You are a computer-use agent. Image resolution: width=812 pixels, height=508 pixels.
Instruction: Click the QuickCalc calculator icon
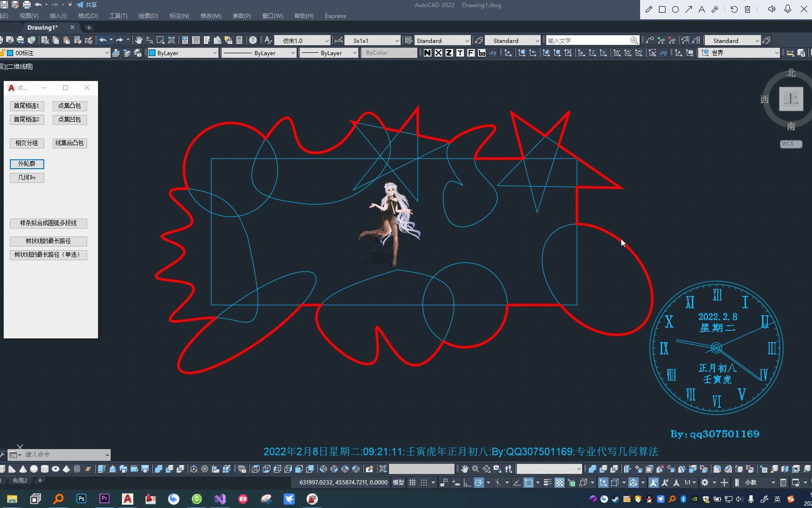[239, 41]
